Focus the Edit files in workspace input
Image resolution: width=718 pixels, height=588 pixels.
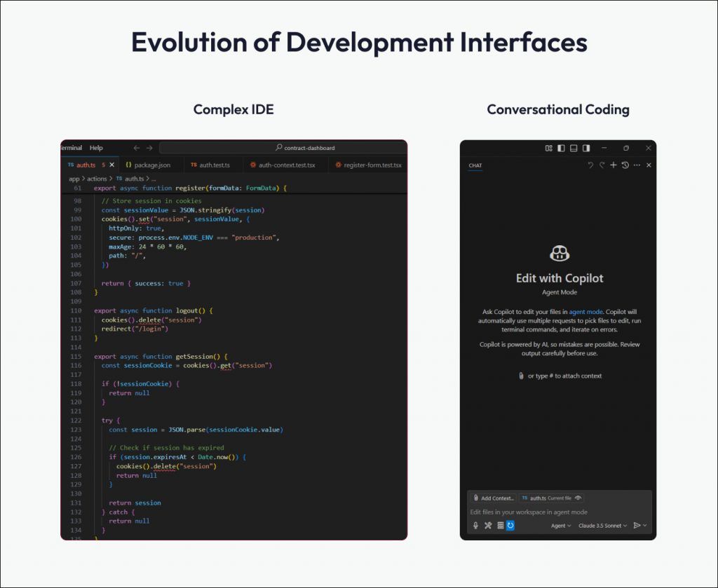pyautogui.click(x=560, y=512)
